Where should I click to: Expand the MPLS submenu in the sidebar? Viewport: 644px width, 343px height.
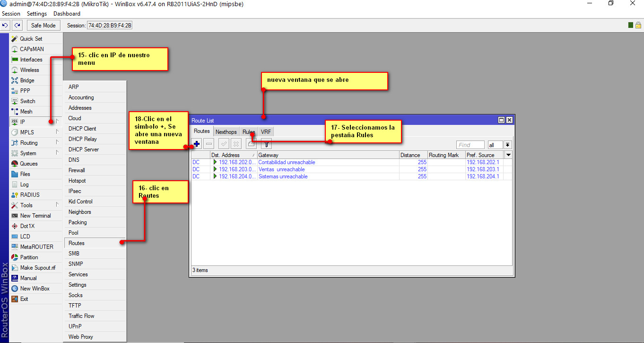27,132
